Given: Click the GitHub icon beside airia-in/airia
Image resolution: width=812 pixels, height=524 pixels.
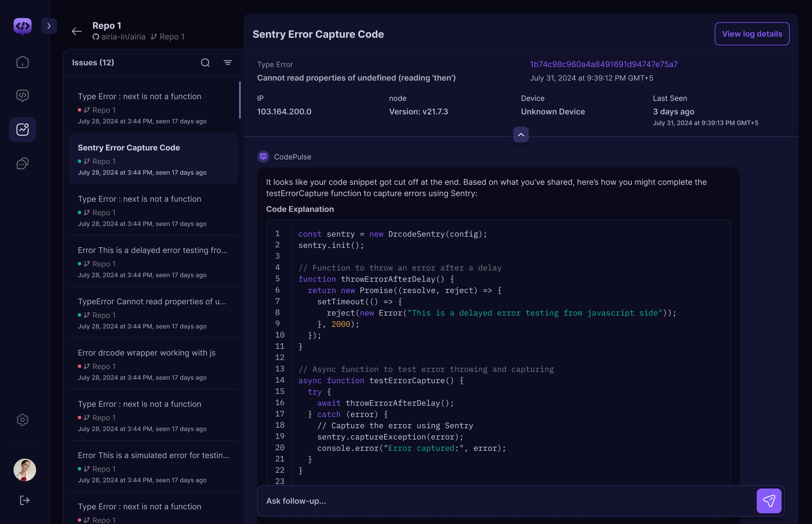Looking at the screenshot, I should click(96, 37).
